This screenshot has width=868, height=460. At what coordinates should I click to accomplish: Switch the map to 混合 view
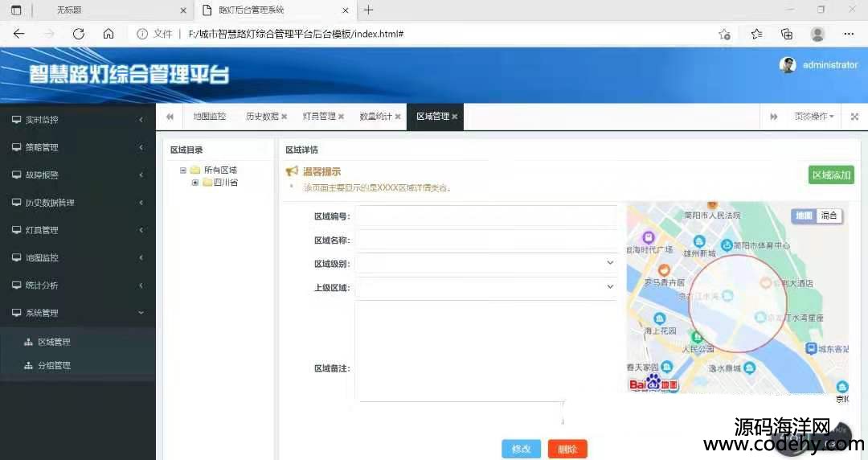(829, 216)
